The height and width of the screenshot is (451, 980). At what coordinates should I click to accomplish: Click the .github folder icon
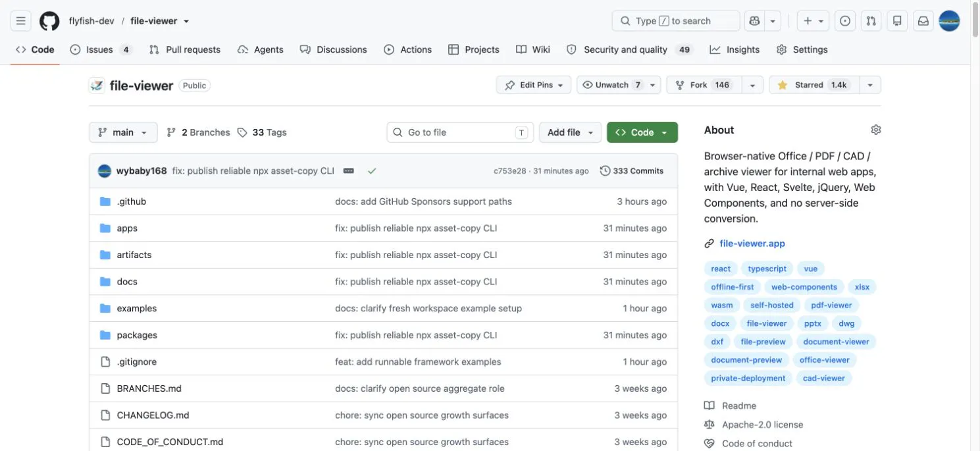click(105, 201)
